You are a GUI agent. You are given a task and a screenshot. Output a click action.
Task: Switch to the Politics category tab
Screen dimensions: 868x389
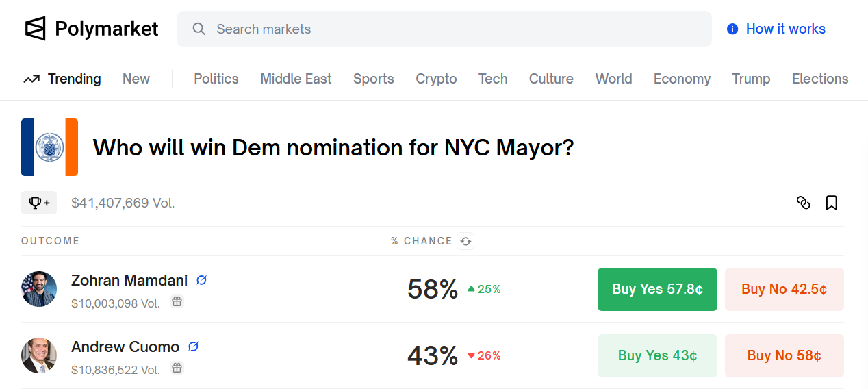point(216,79)
